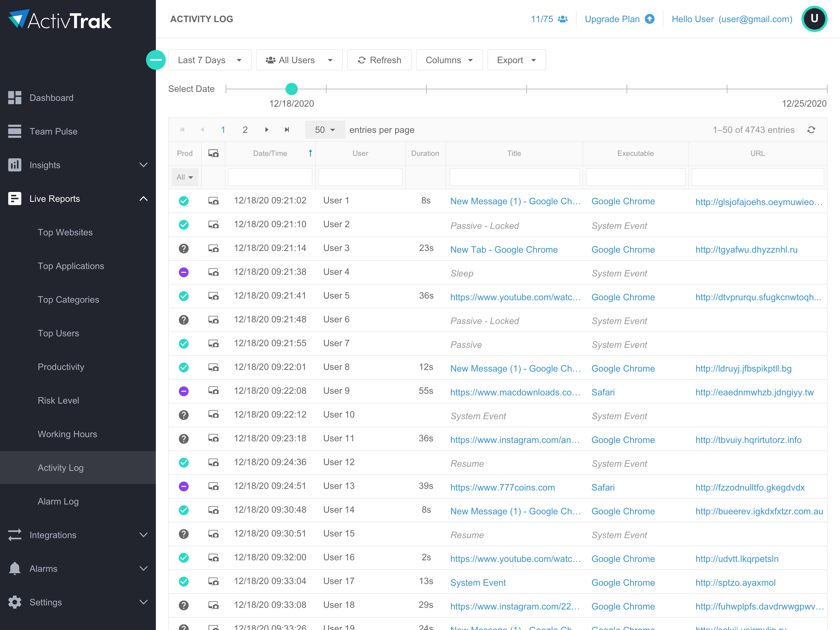Open the Dashboard from the sidebar
This screenshot has width=840, height=630.
point(51,98)
